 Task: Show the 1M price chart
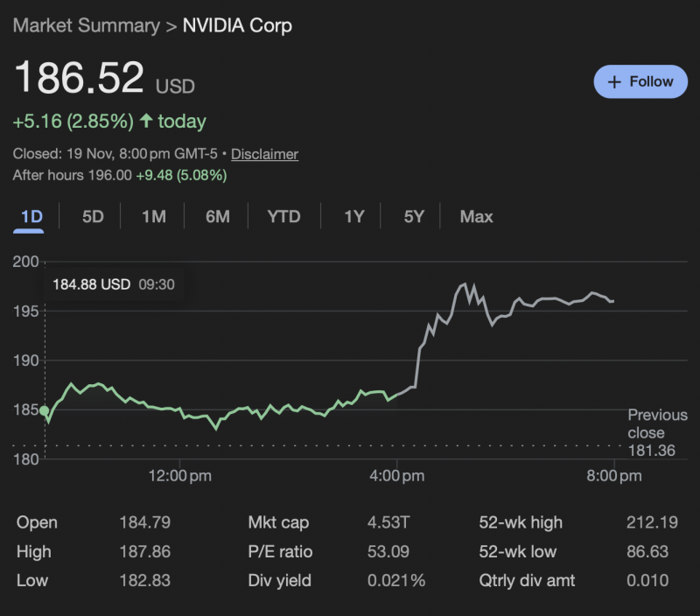click(x=154, y=216)
